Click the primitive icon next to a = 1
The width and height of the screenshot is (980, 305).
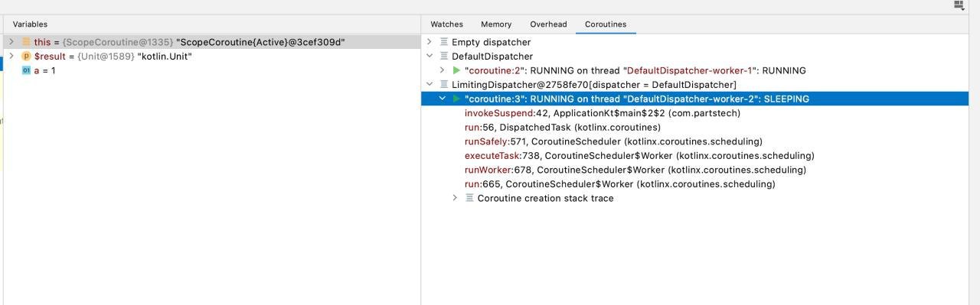tap(26, 70)
